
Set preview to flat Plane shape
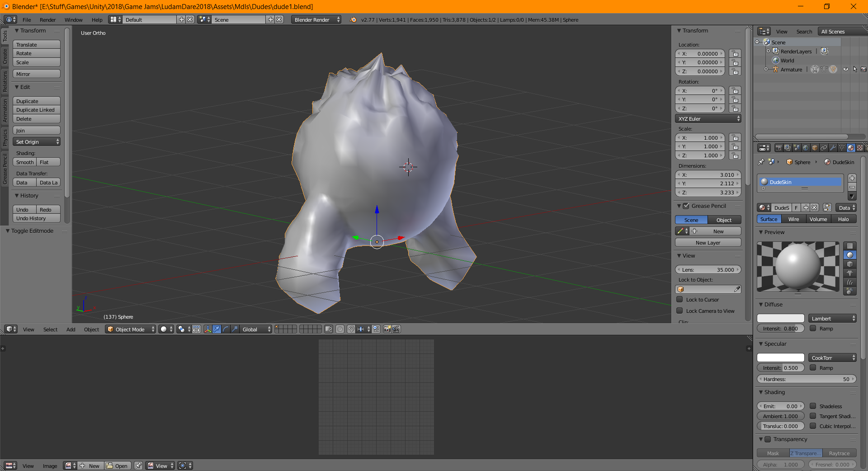(x=850, y=246)
